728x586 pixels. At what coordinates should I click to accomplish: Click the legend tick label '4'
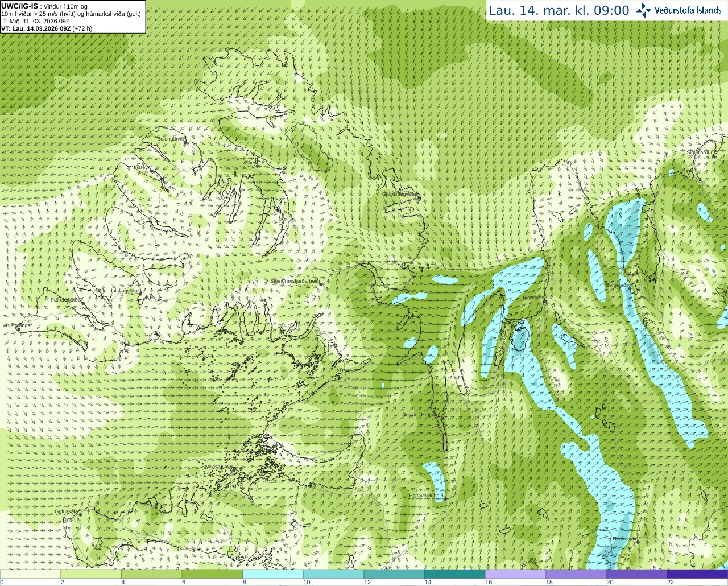click(123, 582)
